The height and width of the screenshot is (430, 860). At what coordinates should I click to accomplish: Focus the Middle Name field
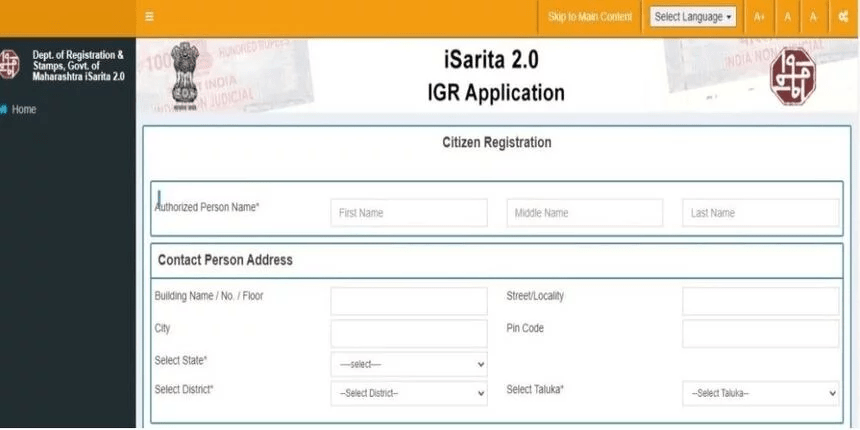point(585,213)
